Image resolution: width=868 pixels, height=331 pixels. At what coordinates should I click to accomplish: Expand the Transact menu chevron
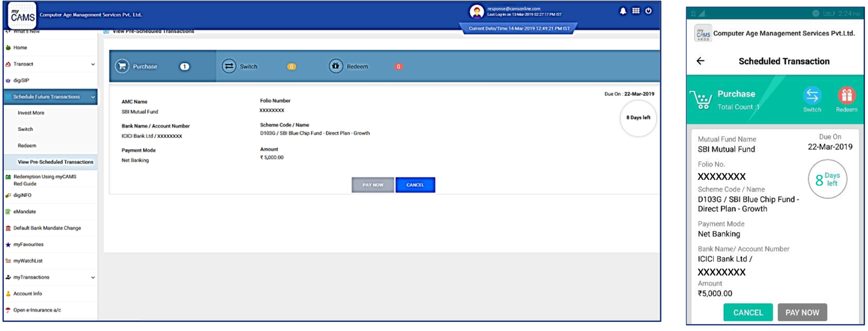(x=93, y=64)
